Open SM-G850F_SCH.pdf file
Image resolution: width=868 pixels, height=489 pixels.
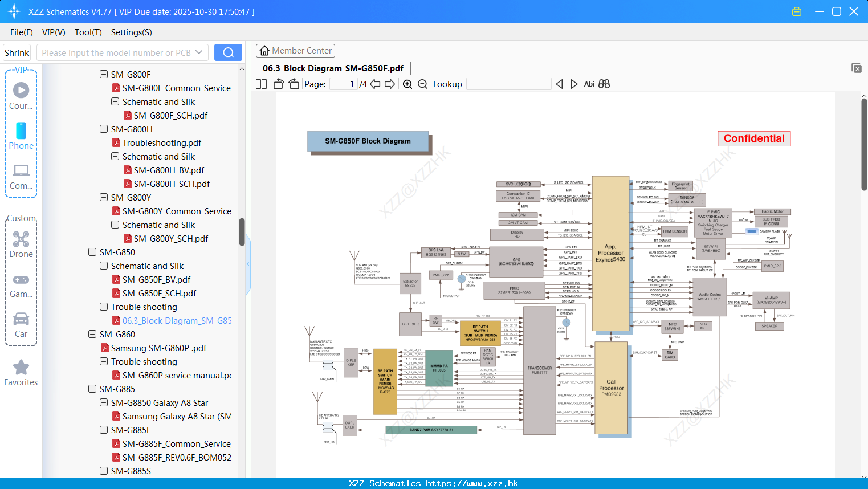(x=159, y=293)
